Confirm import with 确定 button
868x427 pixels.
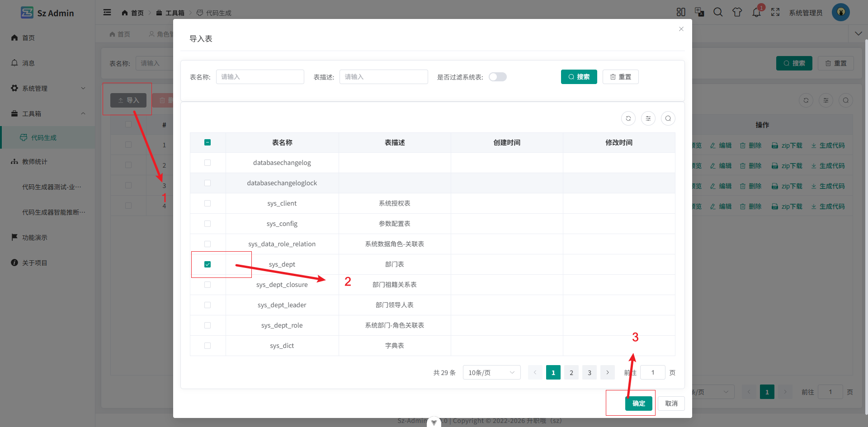(639, 404)
